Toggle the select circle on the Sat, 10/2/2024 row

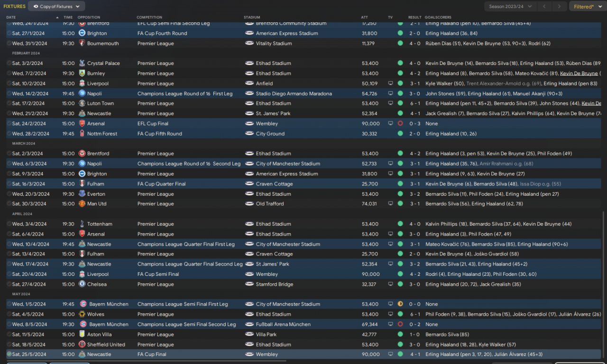tap(9, 83)
